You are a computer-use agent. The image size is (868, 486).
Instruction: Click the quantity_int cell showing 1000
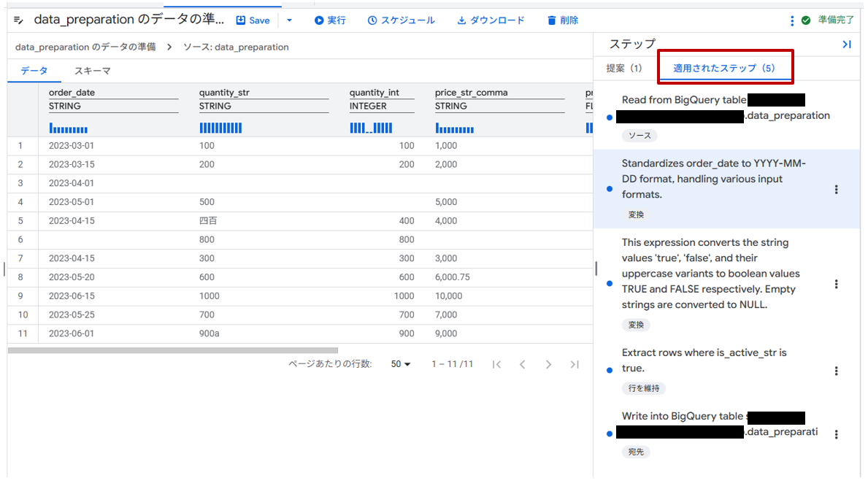[404, 296]
